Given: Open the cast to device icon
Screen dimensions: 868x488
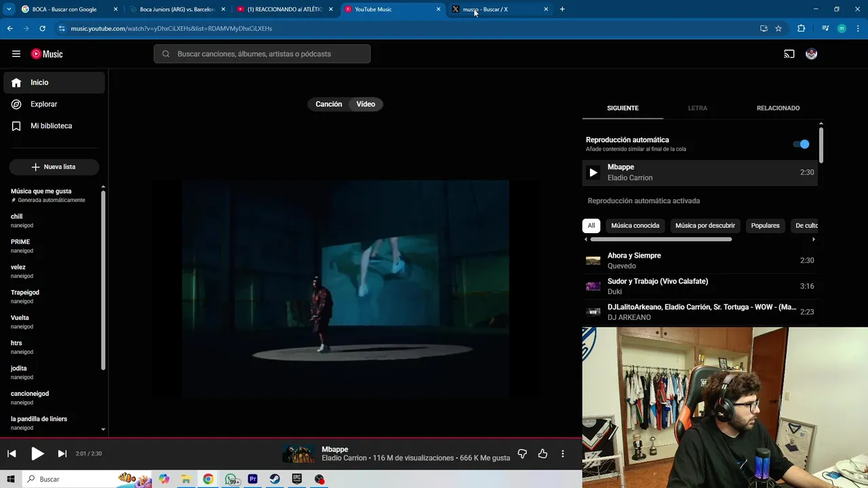Looking at the screenshot, I should tap(789, 54).
